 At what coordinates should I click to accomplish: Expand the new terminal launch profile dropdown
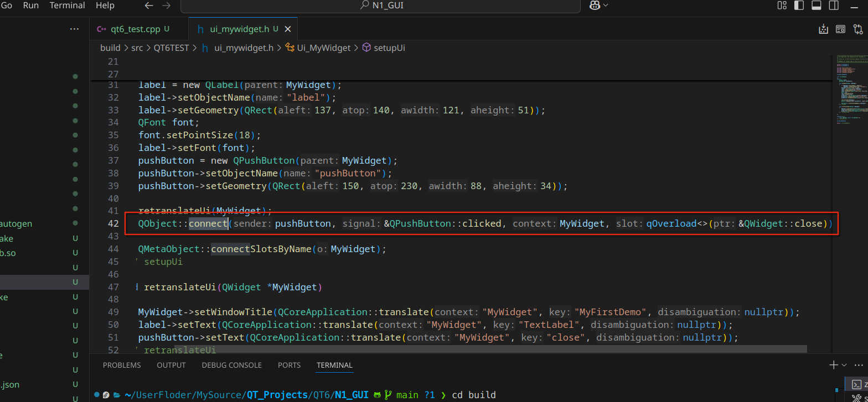pyautogui.click(x=844, y=365)
